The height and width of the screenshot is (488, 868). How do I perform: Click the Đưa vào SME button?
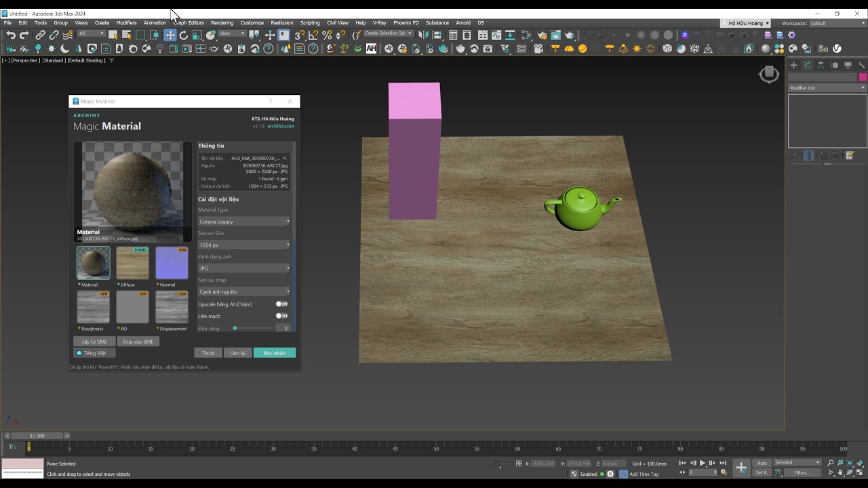(138, 342)
